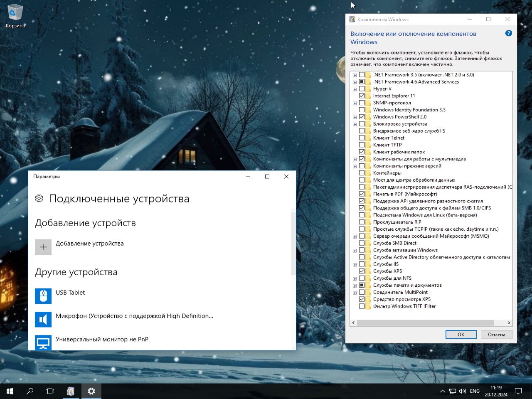
Task: Select Служба активации Windows row text
Action: point(405,250)
